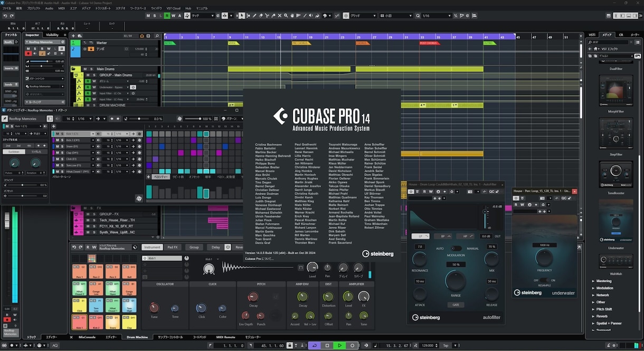Click the Stop transport button
The height and width of the screenshot is (351, 644).
pos(327,345)
